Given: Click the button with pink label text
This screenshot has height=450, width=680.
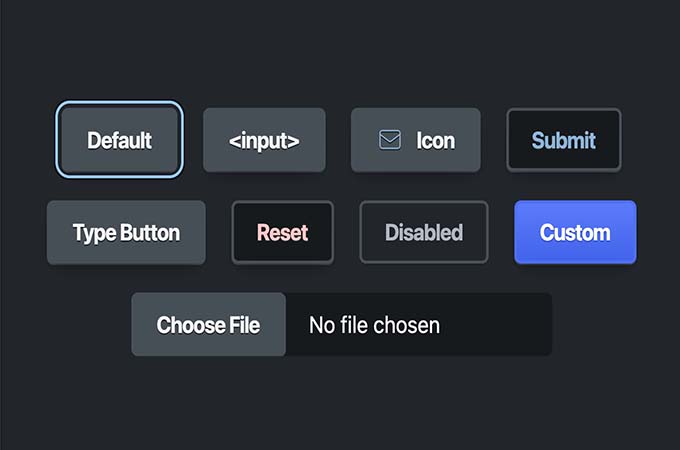Looking at the screenshot, I should [x=282, y=233].
